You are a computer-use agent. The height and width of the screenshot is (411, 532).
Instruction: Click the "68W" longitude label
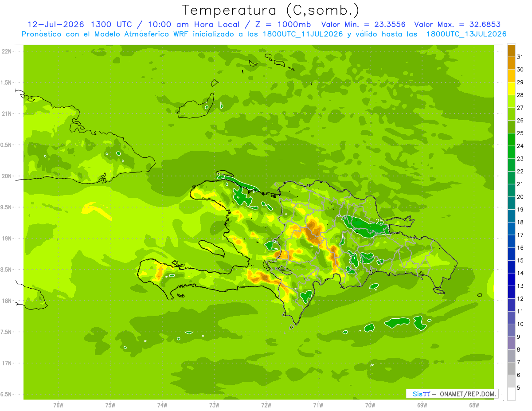coord(474,405)
